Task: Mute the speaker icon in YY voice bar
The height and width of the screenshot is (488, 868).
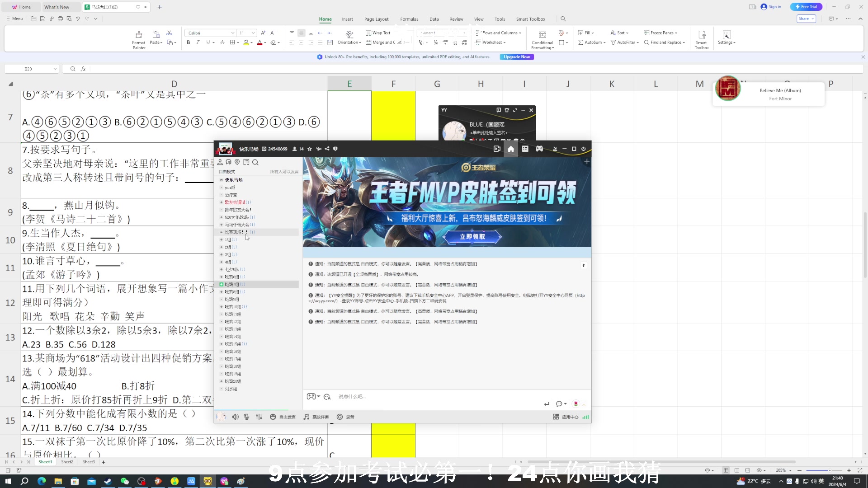Action: point(235,417)
